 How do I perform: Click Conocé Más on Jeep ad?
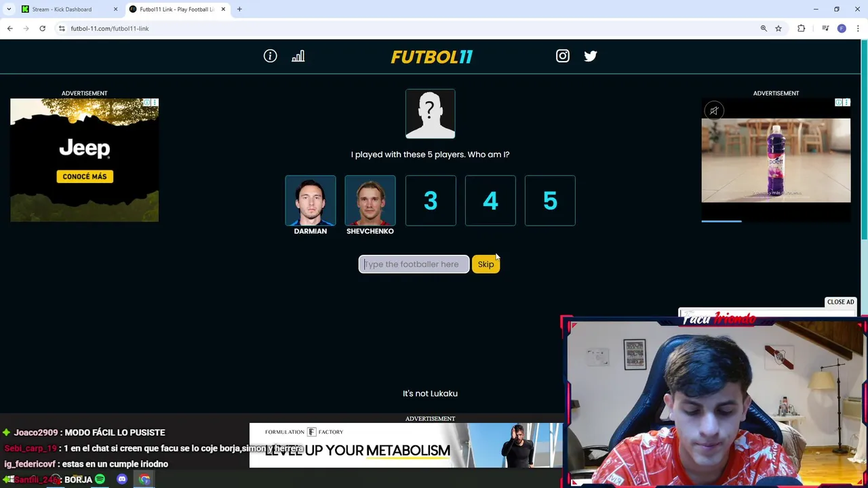tap(85, 176)
